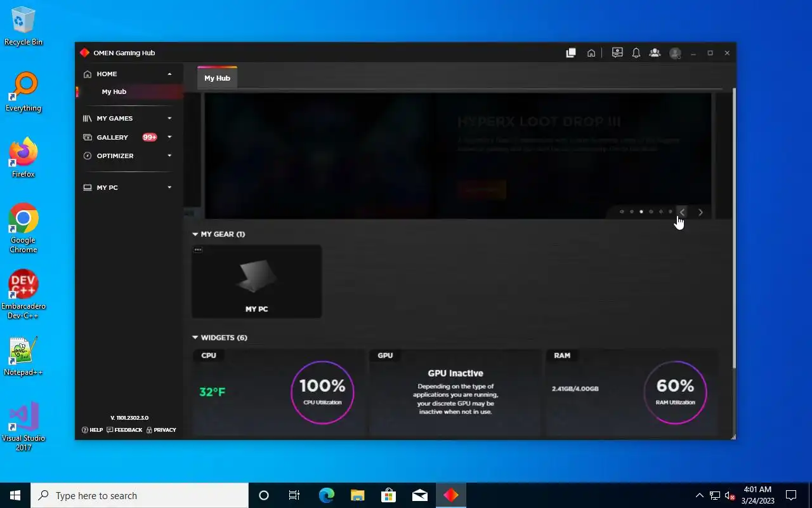812x508 pixels.
Task: Open the Everything search shortcut
Action: point(23,92)
